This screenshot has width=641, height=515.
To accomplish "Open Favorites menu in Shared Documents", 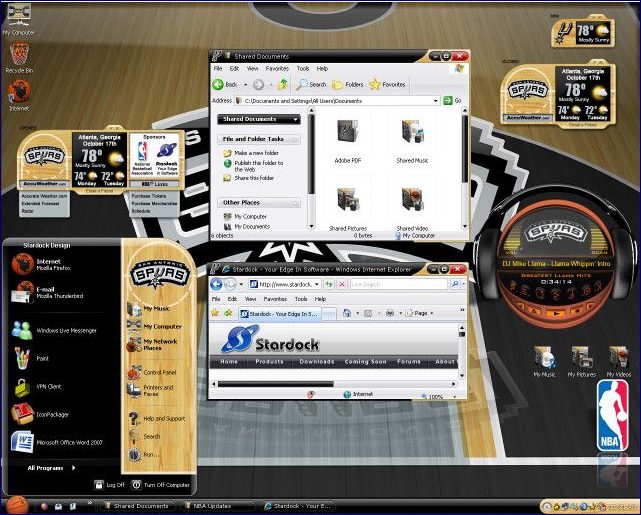I will [x=277, y=69].
